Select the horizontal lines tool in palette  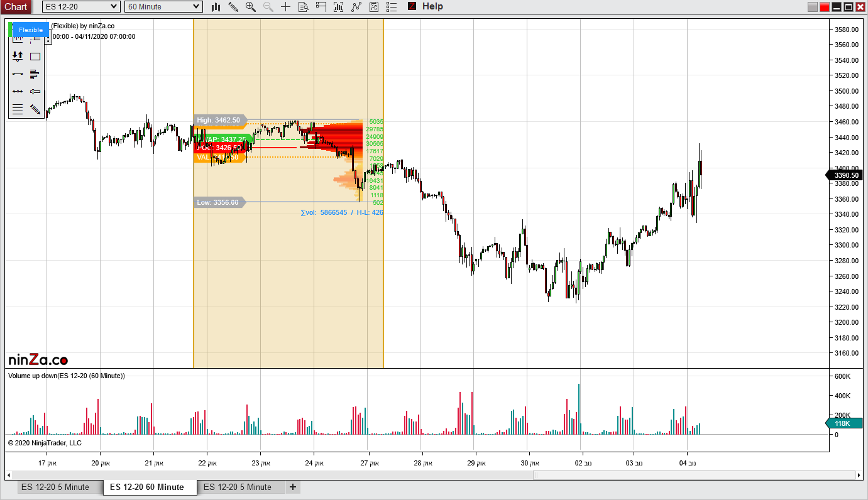[x=18, y=109]
